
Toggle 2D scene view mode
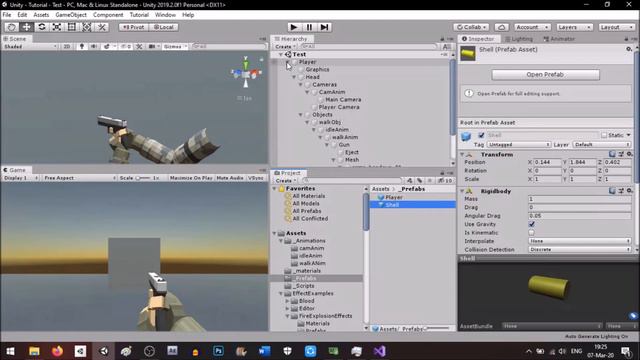pyautogui.click(x=67, y=46)
